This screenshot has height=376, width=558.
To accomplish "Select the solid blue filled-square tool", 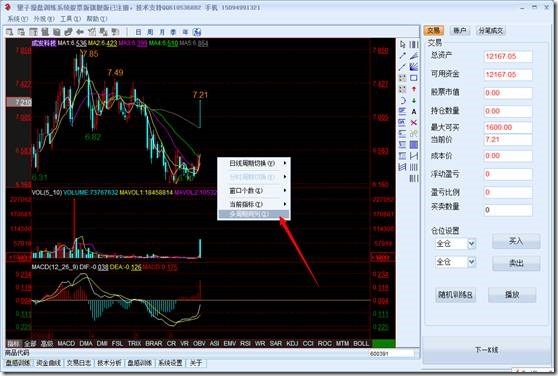I will tap(414, 145).
